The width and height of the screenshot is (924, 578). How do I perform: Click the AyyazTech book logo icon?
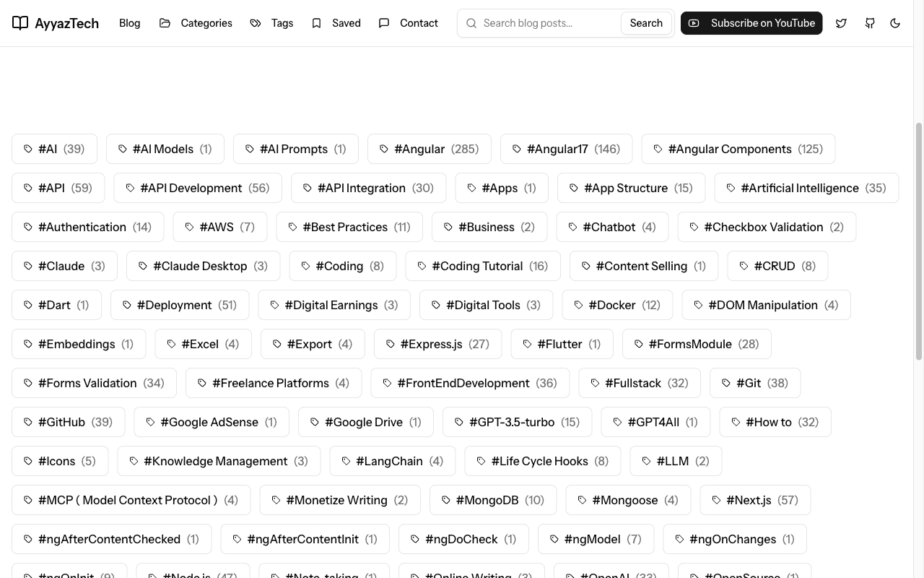click(20, 23)
